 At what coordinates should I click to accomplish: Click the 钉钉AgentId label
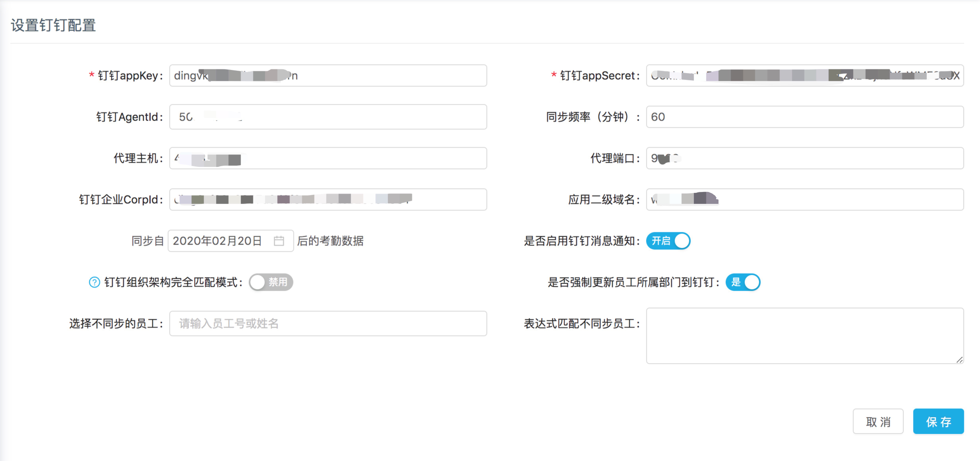[x=130, y=117]
